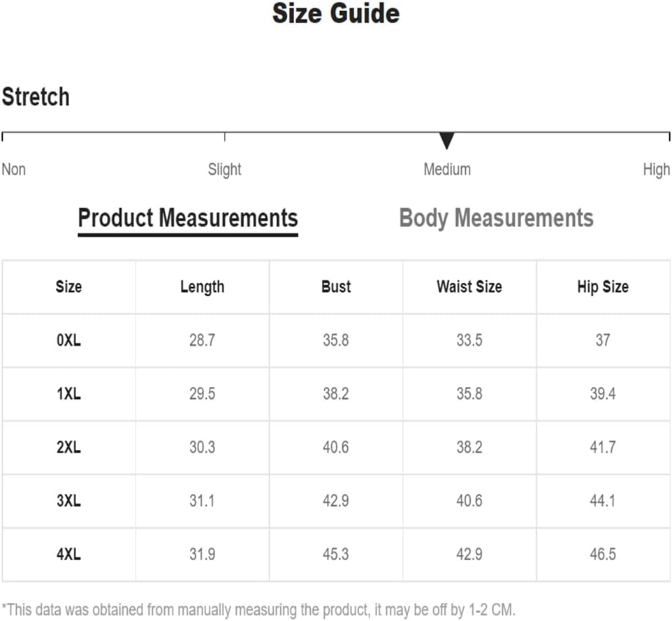Click the 46.5 hip size cell
Screen dimensions: 672x621
coord(603,555)
